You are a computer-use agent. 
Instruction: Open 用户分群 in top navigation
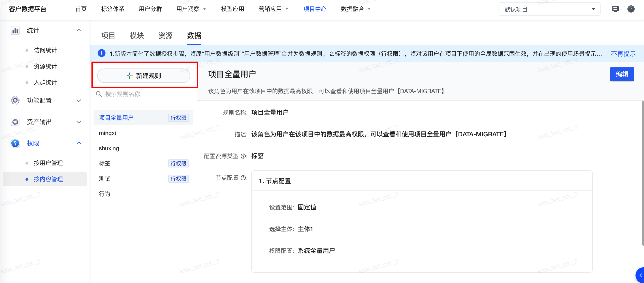[x=150, y=9]
